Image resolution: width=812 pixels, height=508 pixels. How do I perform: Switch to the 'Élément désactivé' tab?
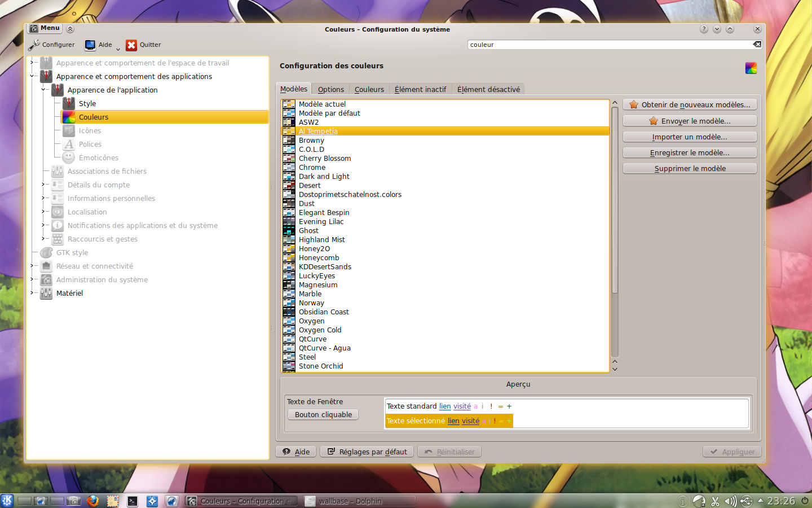tap(488, 89)
